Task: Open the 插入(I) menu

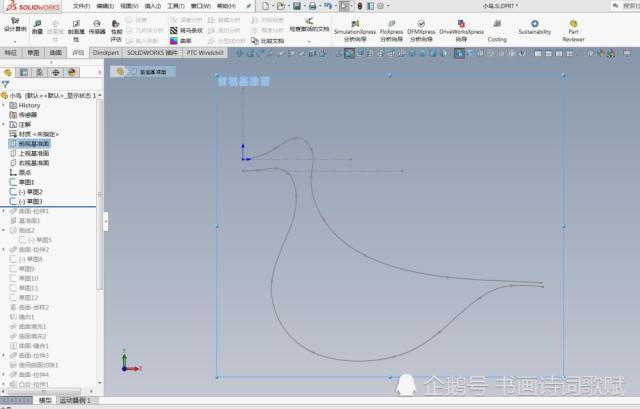Action: coord(153,6)
